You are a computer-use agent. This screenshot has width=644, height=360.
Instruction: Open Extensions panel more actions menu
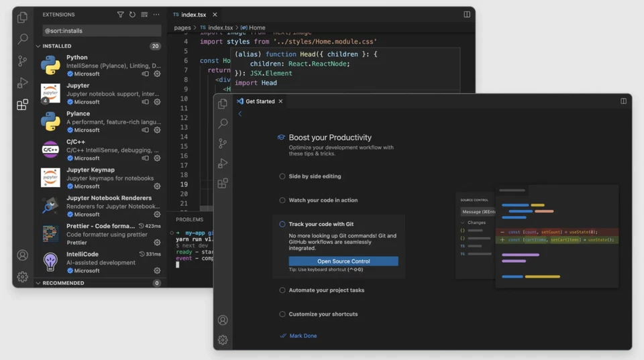point(156,14)
